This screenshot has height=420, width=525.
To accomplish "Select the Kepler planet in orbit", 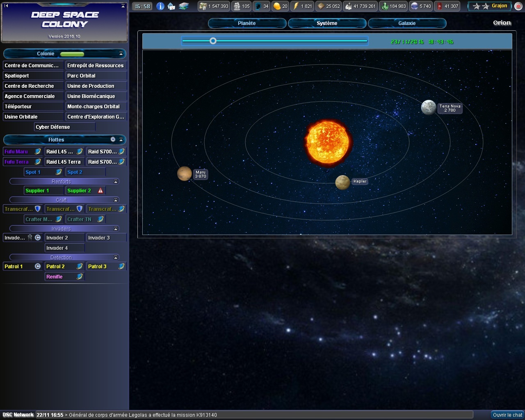I will (x=342, y=183).
